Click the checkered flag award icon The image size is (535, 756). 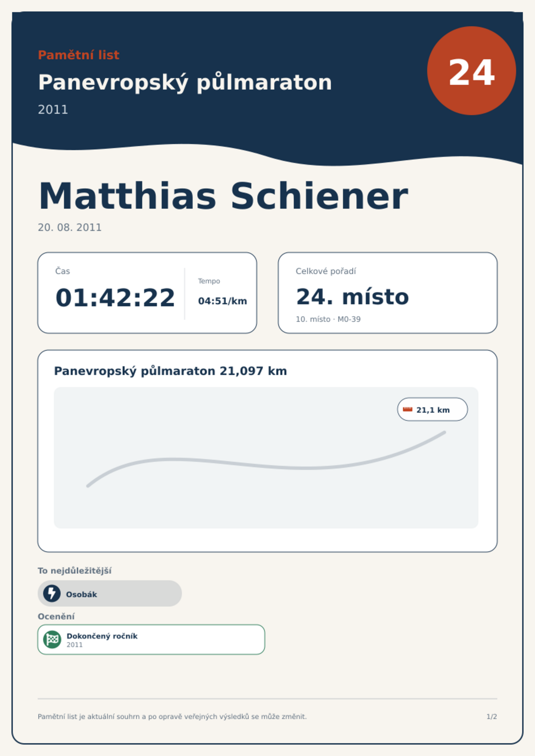[52, 640]
